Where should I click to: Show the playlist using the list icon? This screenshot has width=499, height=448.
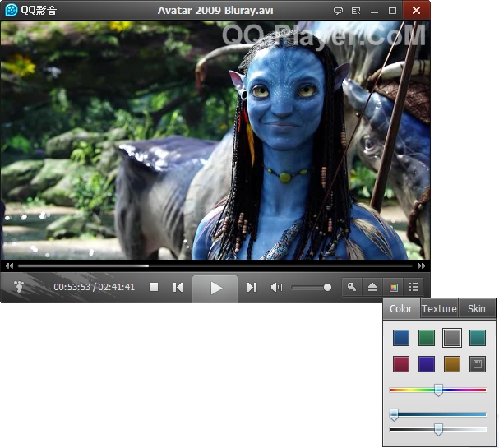click(414, 288)
